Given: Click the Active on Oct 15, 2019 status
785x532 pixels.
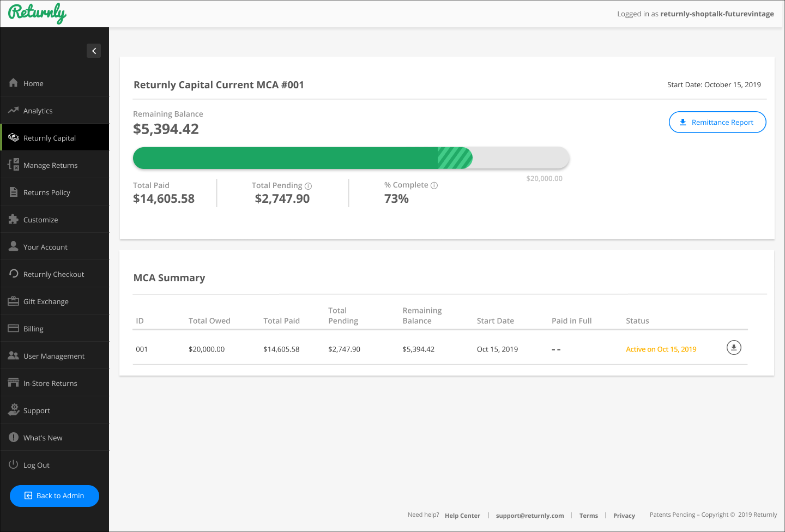Looking at the screenshot, I should click(x=661, y=349).
